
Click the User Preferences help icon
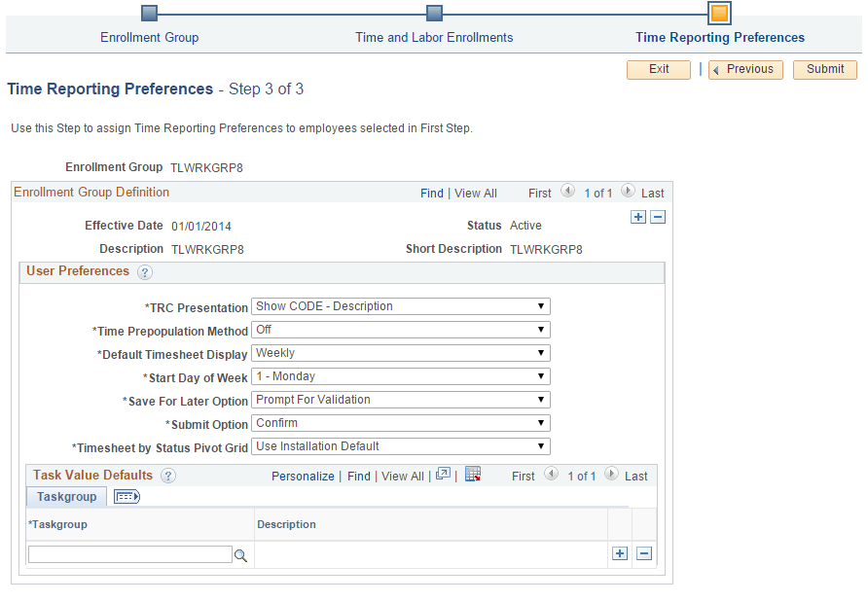(x=145, y=271)
